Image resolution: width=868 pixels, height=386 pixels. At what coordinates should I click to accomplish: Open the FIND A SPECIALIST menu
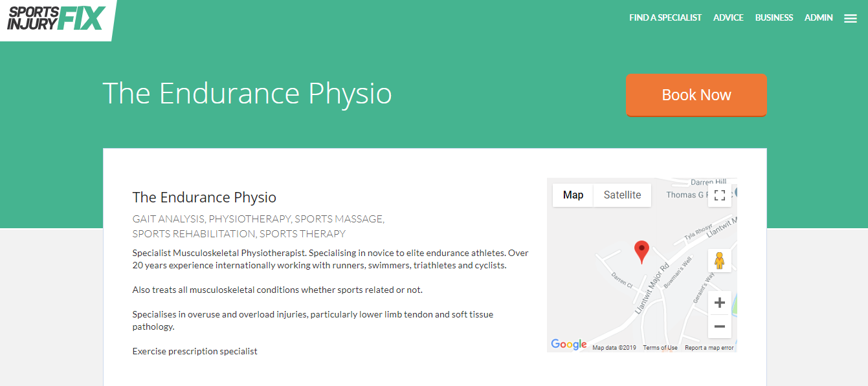point(665,17)
